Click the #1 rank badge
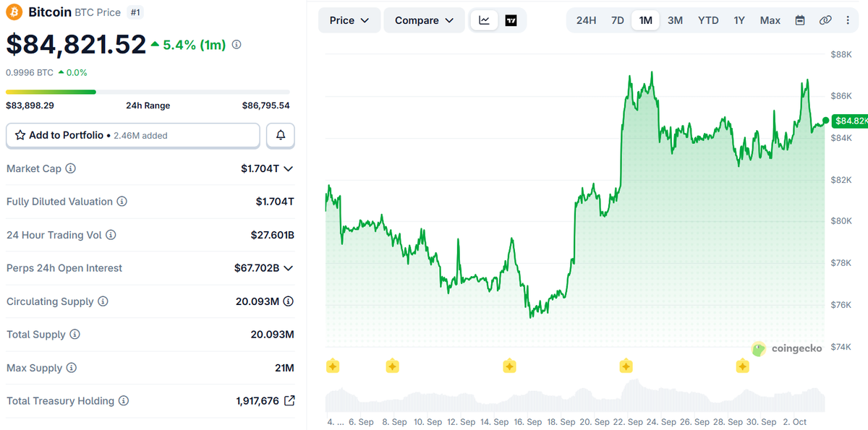The height and width of the screenshot is (430, 868). tap(135, 12)
